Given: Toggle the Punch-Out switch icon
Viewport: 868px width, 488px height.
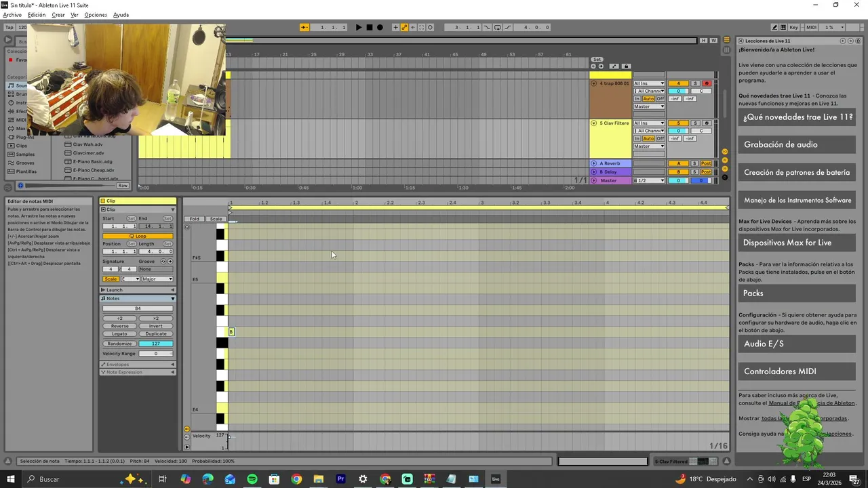Looking at the screenshot, I should point(508,27).
